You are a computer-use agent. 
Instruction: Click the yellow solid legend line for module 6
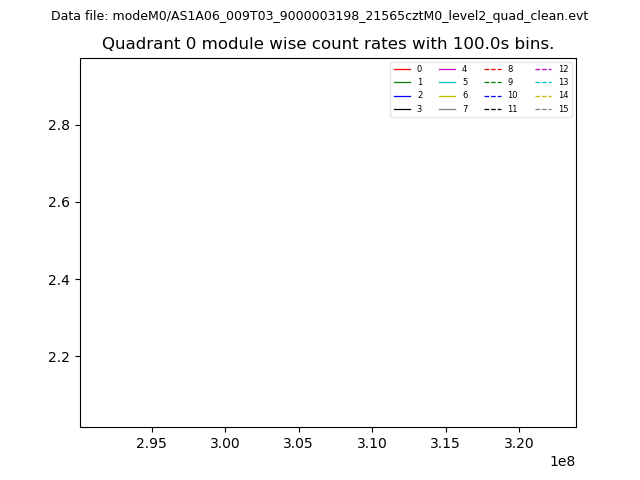coord(447,95)
